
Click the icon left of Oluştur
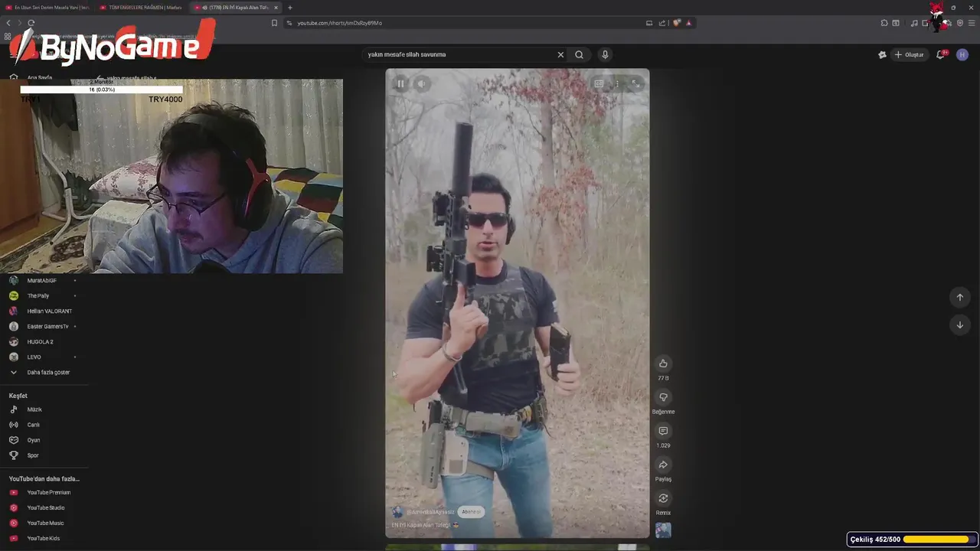coord(882,54)
